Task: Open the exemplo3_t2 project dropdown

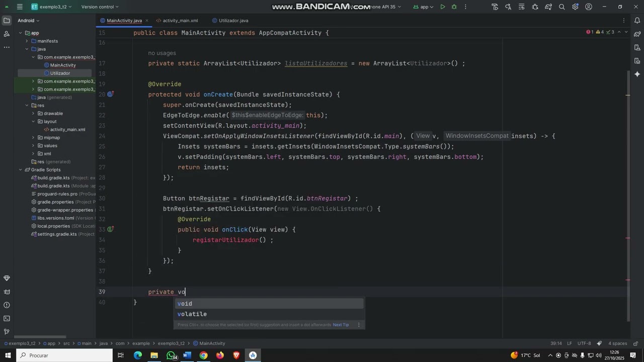Action: point(51,7)
